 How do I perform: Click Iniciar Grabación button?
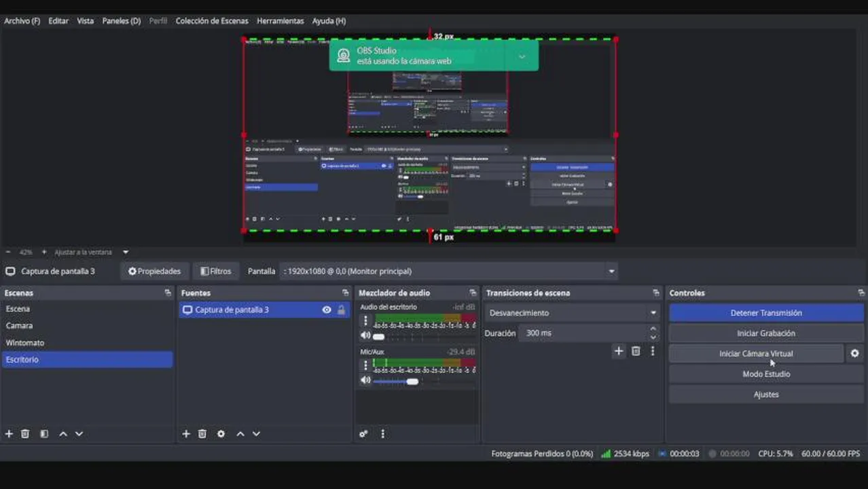[766, 333]
